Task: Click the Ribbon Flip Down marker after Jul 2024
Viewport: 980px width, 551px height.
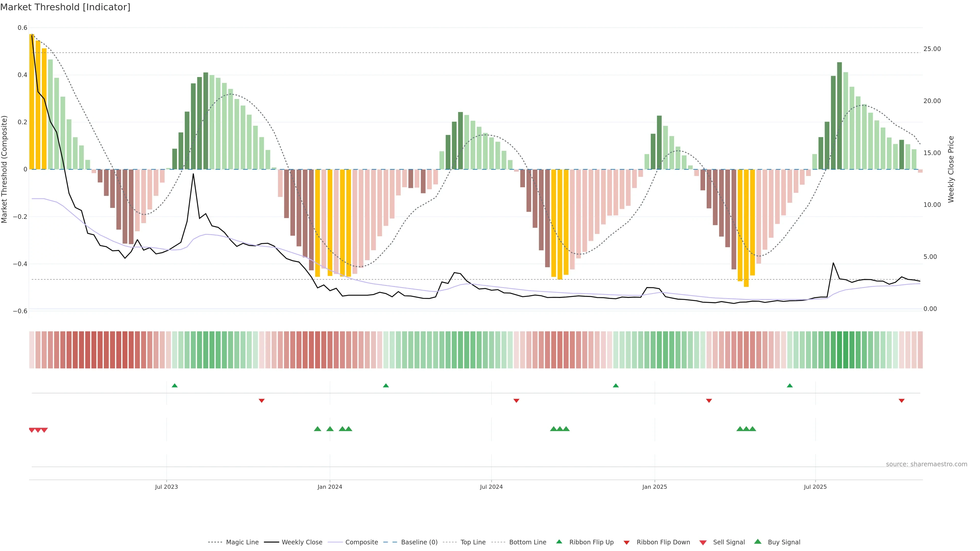Action: (x=516, y=400)
